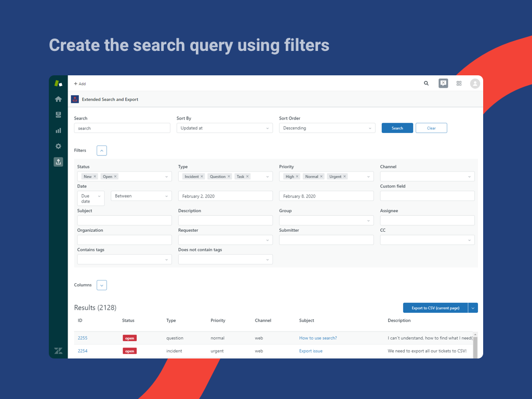Open the Reporting icon in the sidebar
Screen dimensions: 532x399
click(x=58, y=130)
